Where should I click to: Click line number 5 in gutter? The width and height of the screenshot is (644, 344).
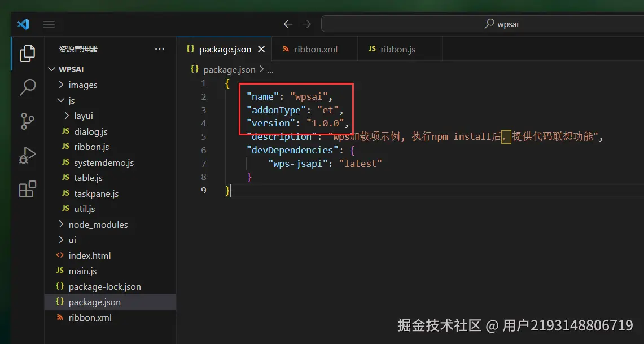(x=203, y=136)
